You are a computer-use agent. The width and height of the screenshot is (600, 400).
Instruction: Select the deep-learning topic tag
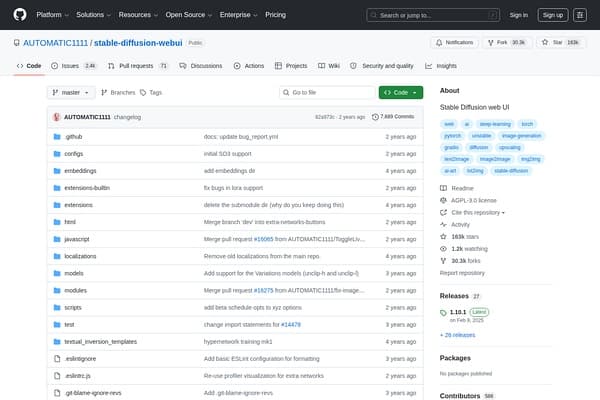pyautogui.click(x=495, y=124)
